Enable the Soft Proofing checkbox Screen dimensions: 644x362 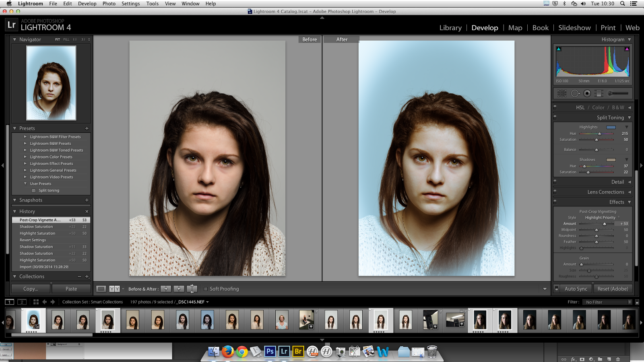206,289
